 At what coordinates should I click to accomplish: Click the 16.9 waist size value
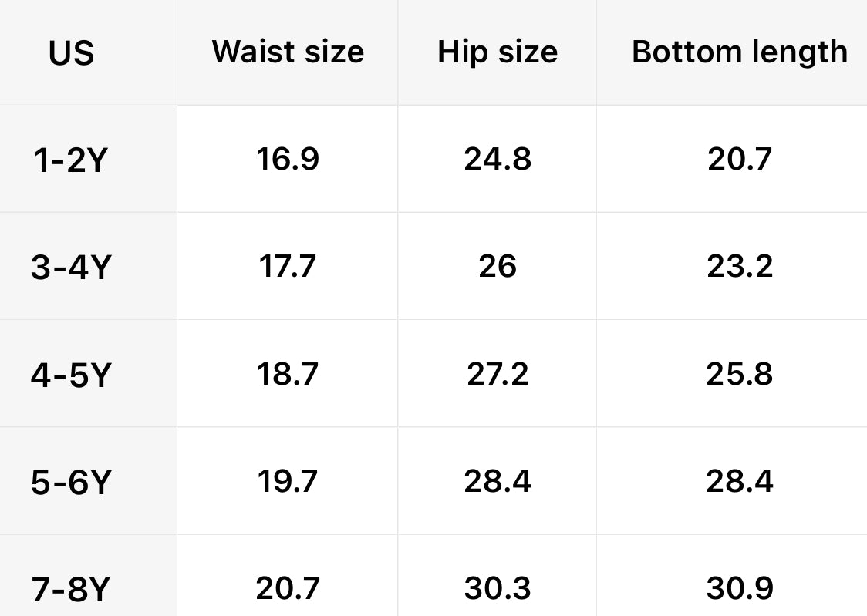(x=288, y=159)
